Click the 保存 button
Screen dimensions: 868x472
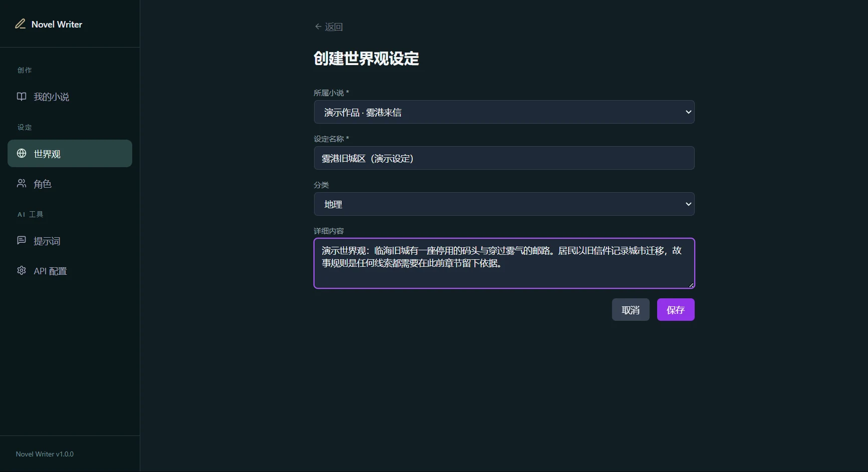pyautogui.click(x=676, y=310)
